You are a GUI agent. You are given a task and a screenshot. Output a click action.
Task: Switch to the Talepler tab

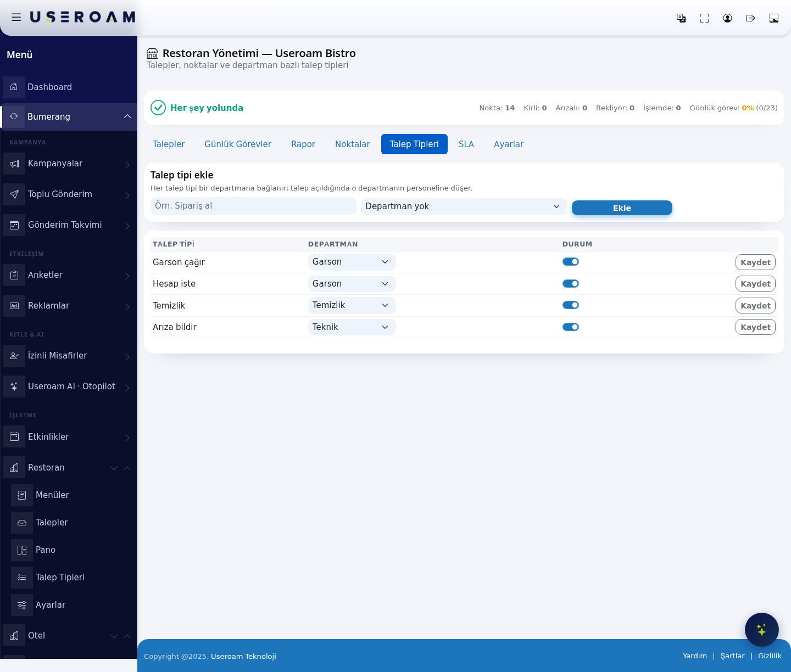pyautogui.click(x=169, y=144)
